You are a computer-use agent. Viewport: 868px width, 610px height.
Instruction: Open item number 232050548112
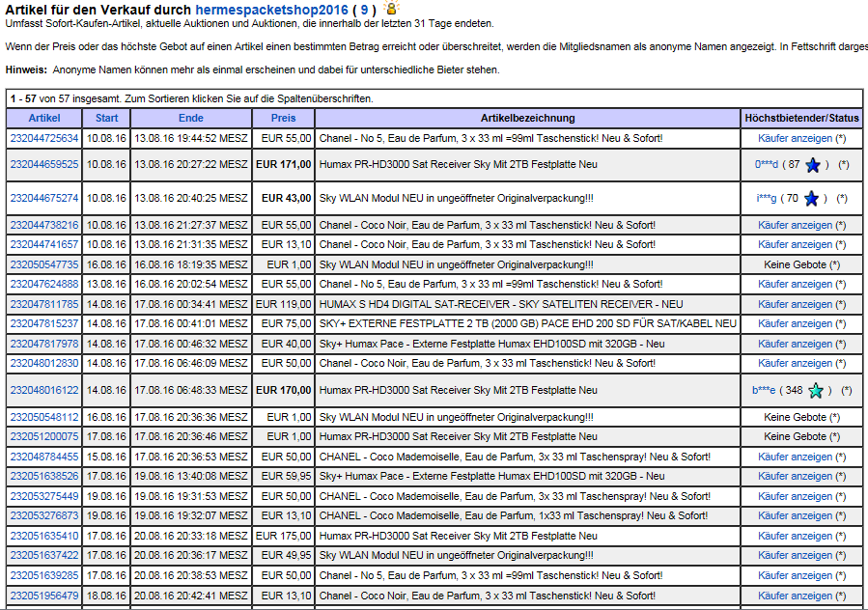[x=44, y=417]
